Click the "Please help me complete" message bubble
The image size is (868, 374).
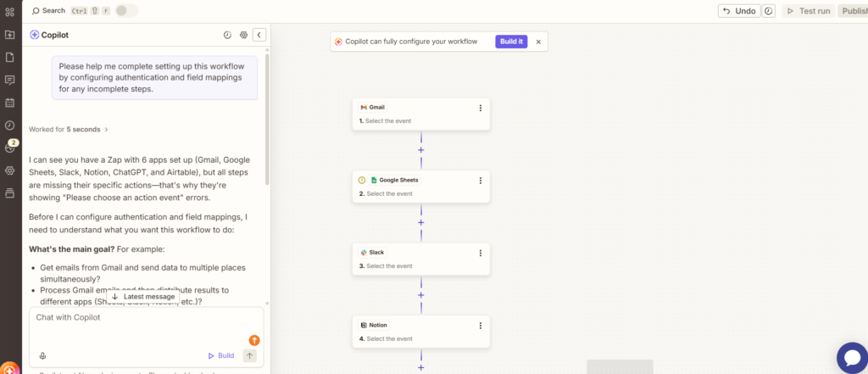tap(154, 77)
